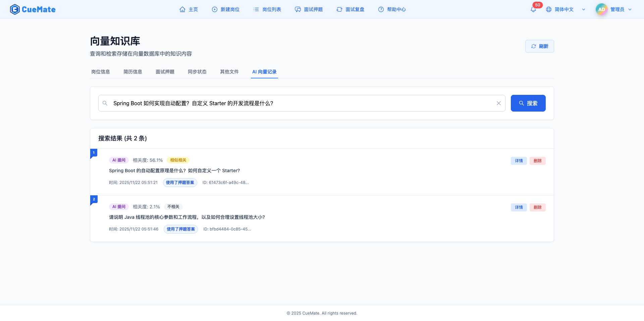The width and height of the screenshot is (644, 321).
Task: Click the CueMate logo
Action: pyautogui.click(x=33, y=9)
